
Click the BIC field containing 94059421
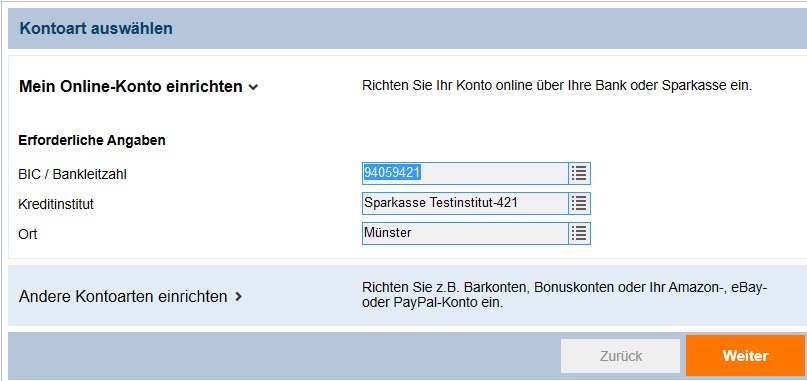pyautogui.click(x=465, y=174)
